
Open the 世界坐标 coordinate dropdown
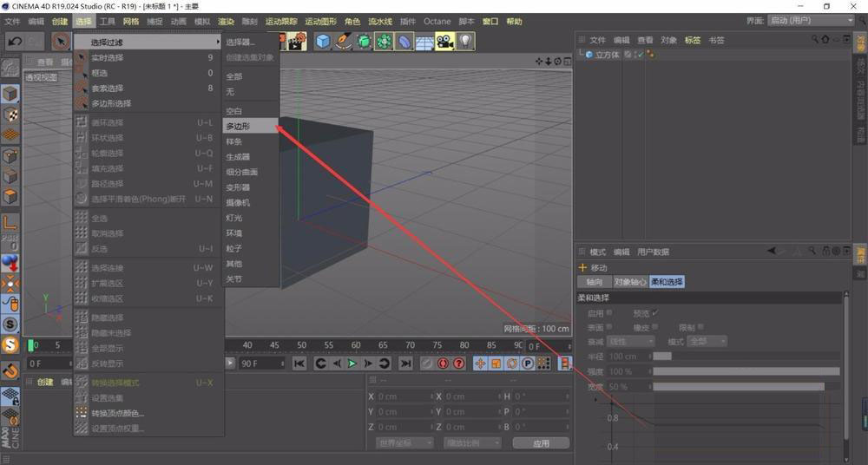(x=404, y=442)
